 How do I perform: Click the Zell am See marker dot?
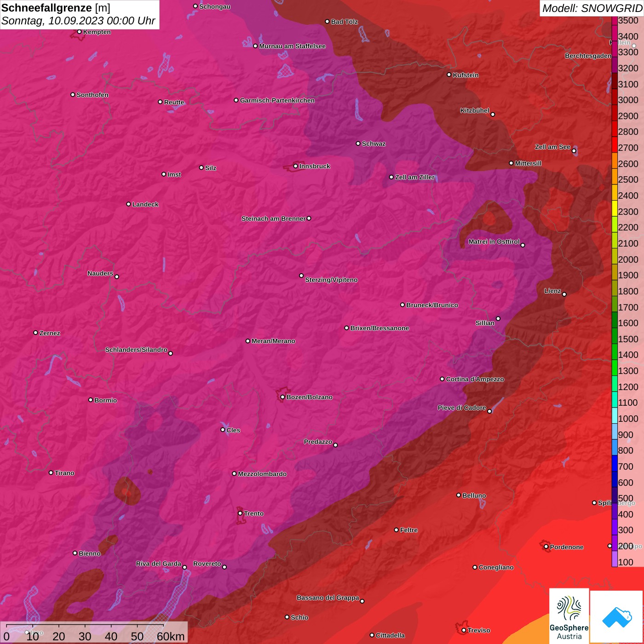tap(574, 151)
